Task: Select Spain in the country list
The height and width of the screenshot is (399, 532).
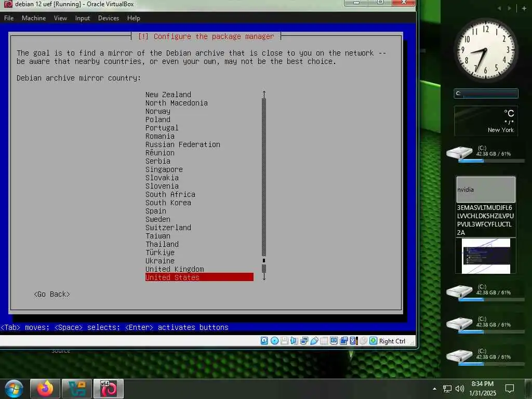Action: pyautogui.click(x=156, y=211)
